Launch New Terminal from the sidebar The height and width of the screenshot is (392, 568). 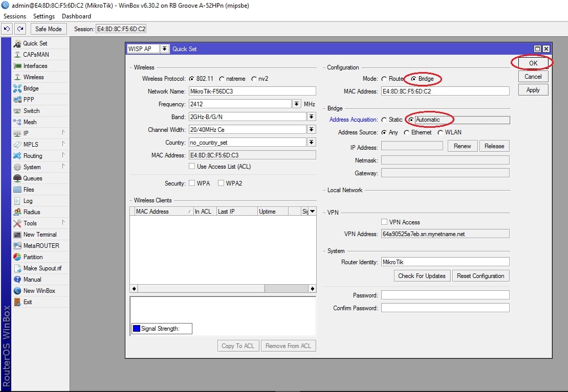tap(40, 235)
